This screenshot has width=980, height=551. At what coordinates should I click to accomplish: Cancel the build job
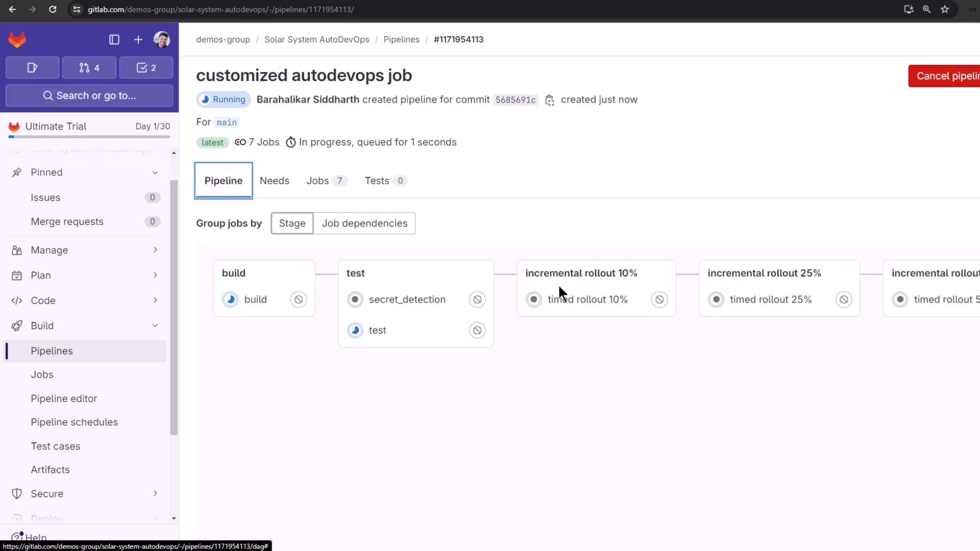(299, 299)
